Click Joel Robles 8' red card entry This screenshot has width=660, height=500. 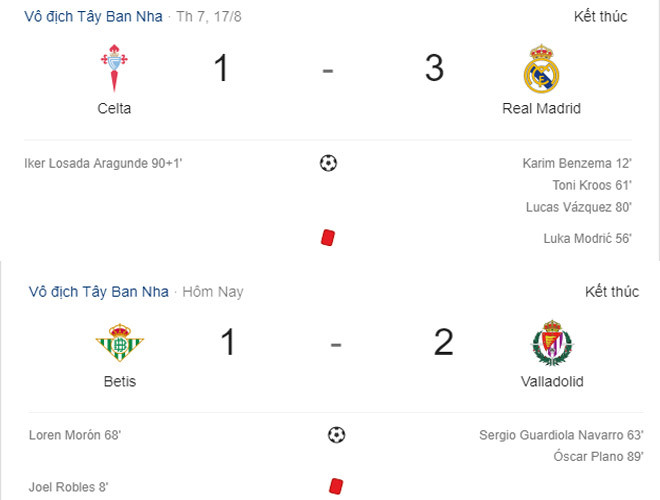69,487
